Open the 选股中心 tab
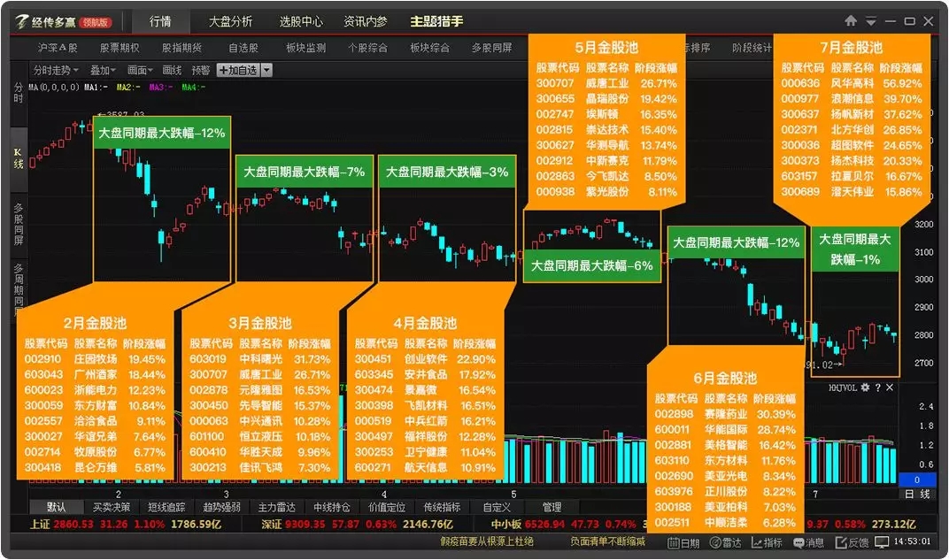The image size is (949, 560). [x=301, y=22]
